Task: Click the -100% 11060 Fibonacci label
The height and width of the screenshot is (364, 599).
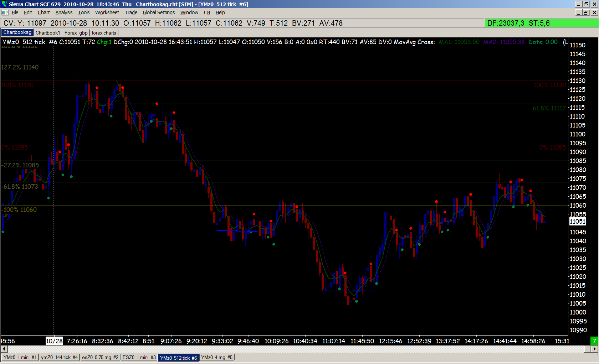Action: pos(19,210)
